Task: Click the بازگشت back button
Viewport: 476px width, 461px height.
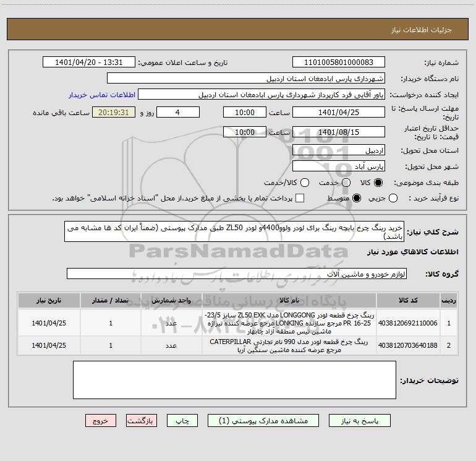Action: pos(142,421)
